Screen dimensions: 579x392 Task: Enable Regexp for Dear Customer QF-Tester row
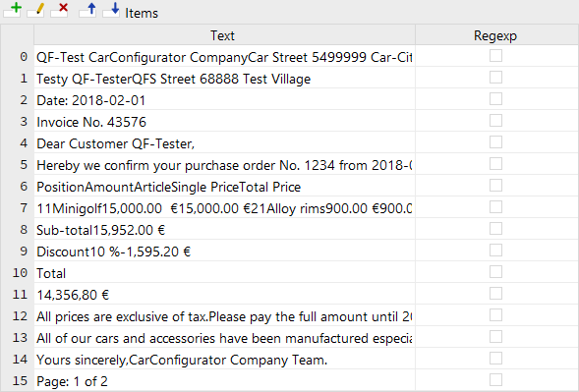click(495, 142)
